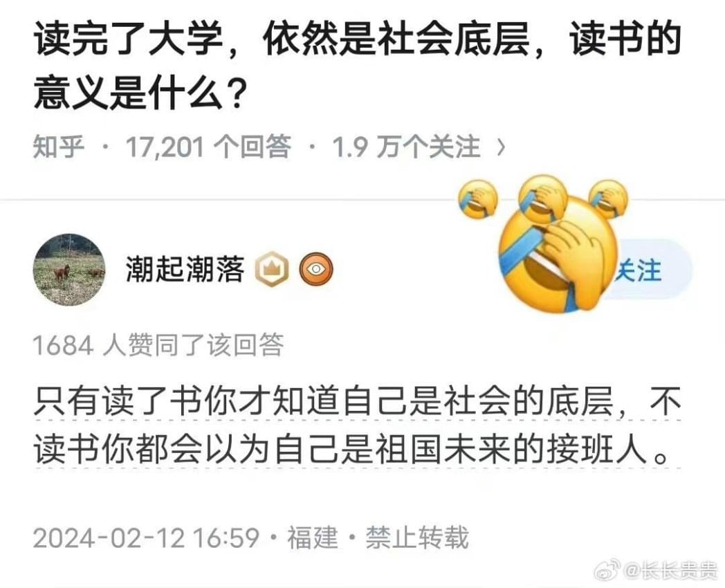Click the gold crown badge icon
Screen dimensions: 725x588
[273, 269]
